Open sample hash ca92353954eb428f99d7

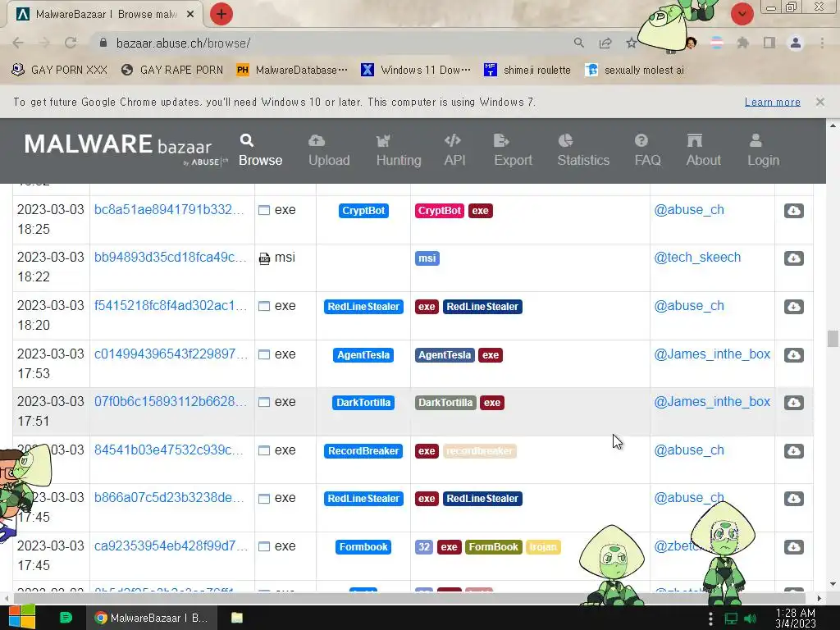171,546
